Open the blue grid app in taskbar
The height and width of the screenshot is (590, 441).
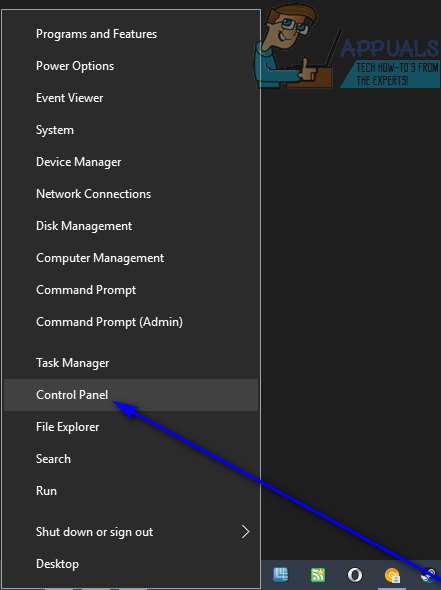(x=281, y=575)
